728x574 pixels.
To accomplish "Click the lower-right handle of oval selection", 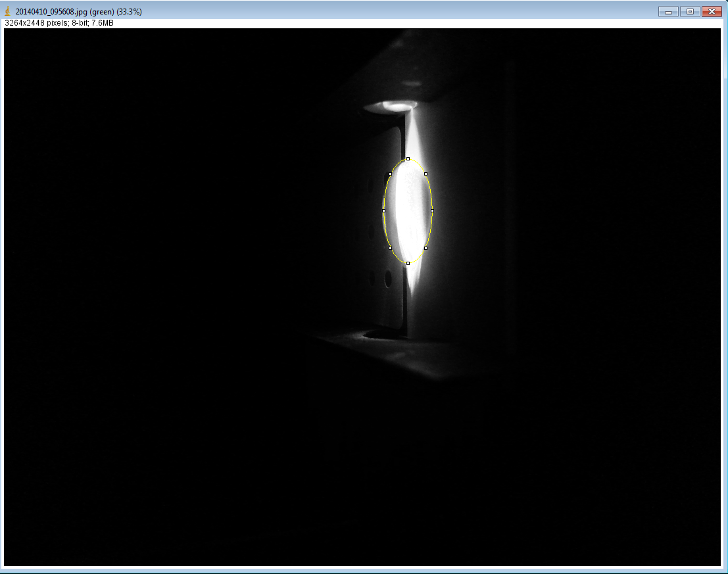I will 425,248.
